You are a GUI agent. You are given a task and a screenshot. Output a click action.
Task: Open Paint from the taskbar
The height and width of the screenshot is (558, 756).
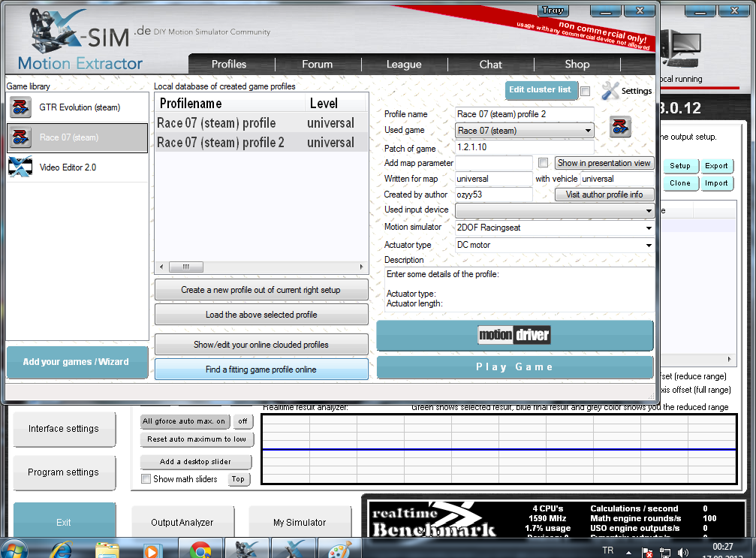tap(340, 549)
